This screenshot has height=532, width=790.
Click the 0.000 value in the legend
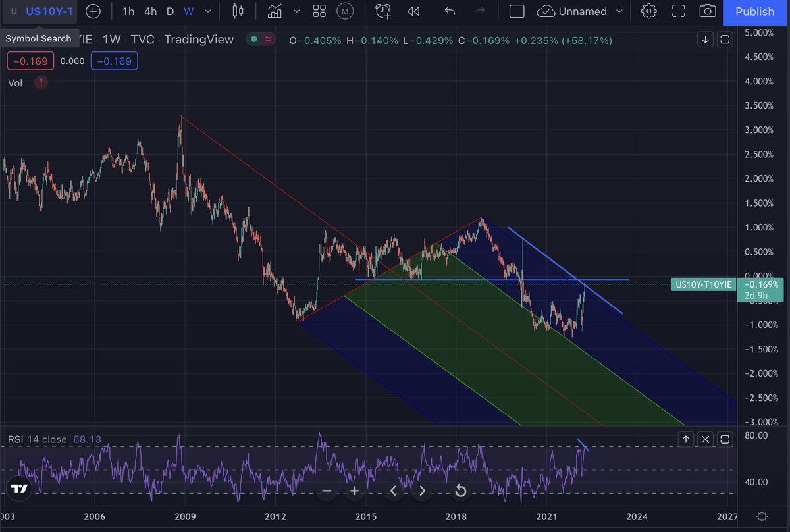(72, 61)
